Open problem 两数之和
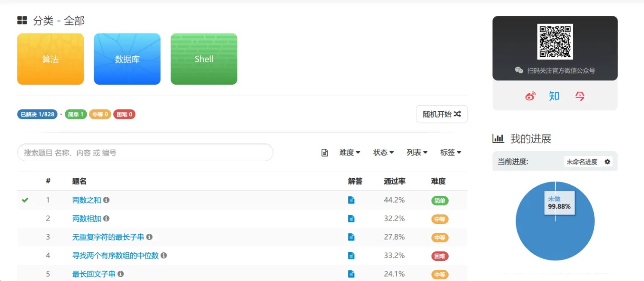This screenshot has width=644, height=281. [x=87, y=200]
